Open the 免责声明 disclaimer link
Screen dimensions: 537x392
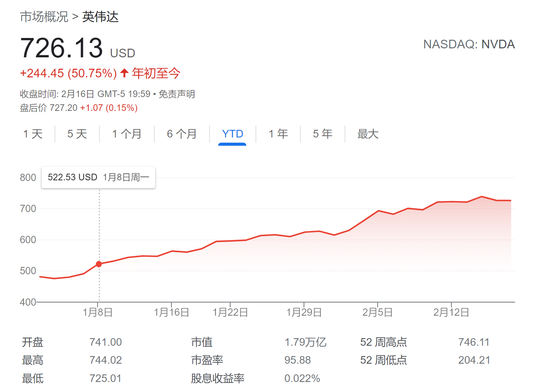click(x=177, y=94)
